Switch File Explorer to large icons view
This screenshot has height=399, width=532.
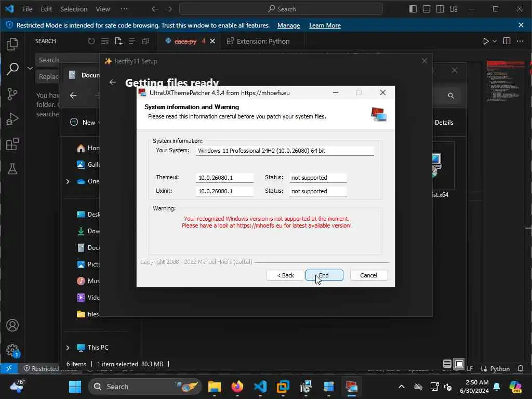(x=459, y=364)
